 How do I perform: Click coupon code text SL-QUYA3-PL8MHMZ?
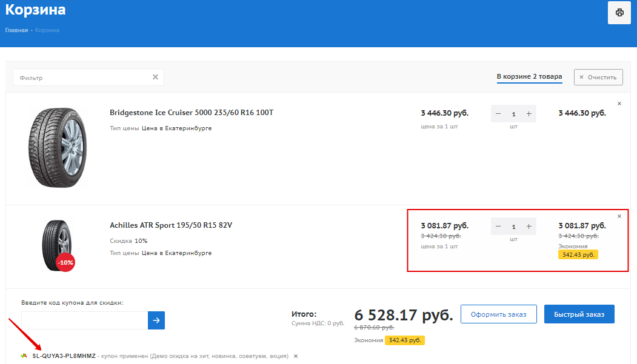64,356
